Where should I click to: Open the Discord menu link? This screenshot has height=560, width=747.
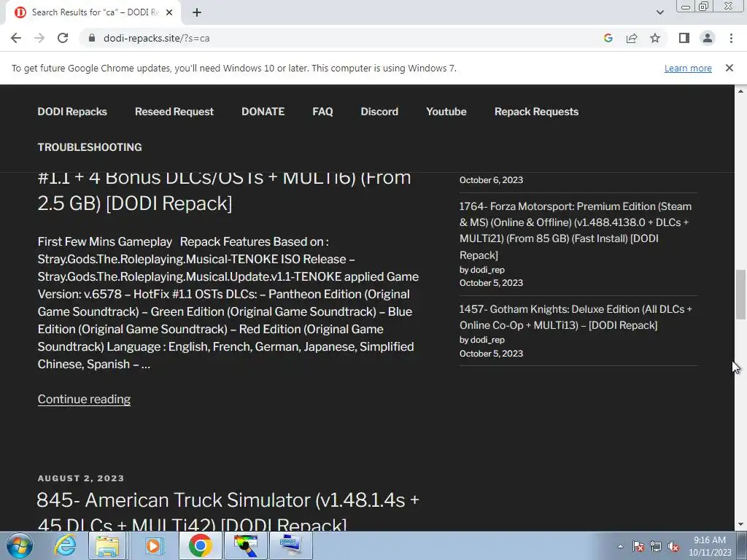[x=379, y=112]
